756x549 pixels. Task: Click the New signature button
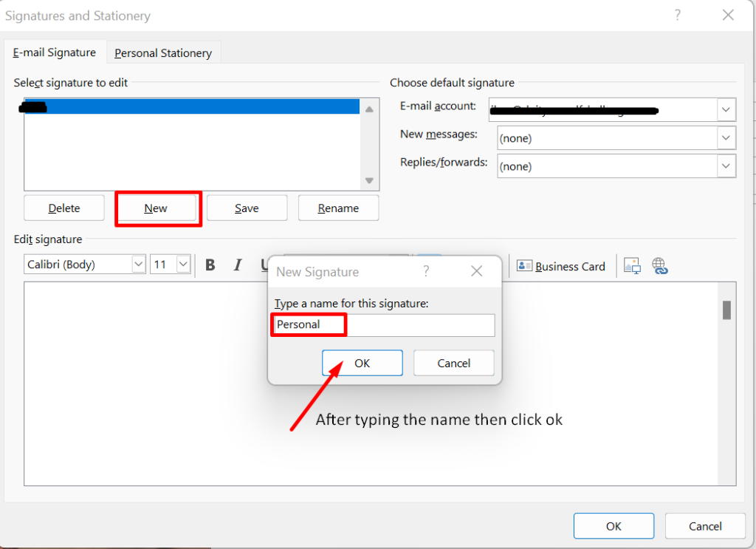(156, 208)
